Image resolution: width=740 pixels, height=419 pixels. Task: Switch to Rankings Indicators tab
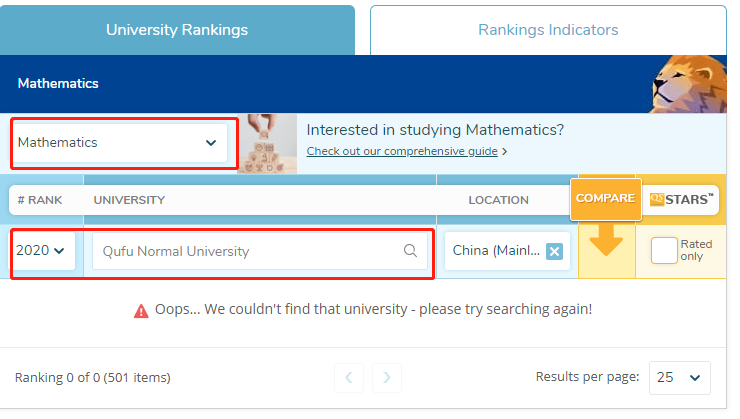(547, 30)
